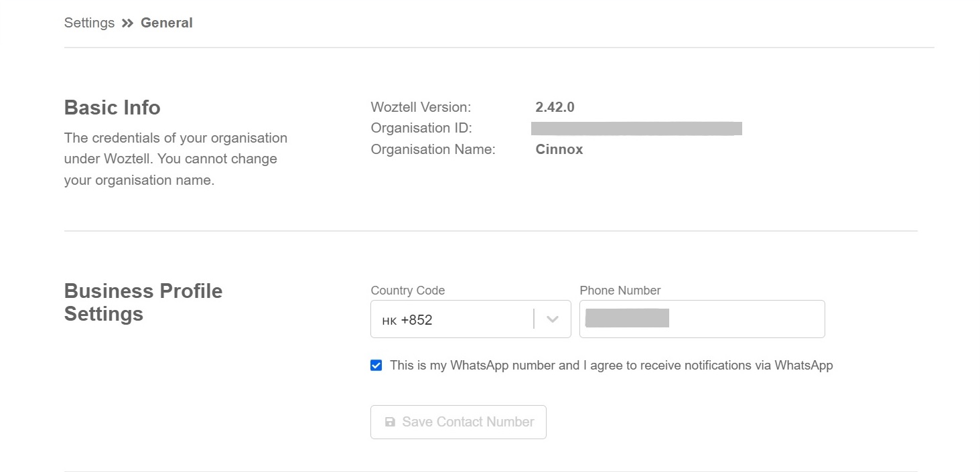Click the WhatsApp notifications consent label text
Screen dimensions: 980x472
click(x=611, y=366)
